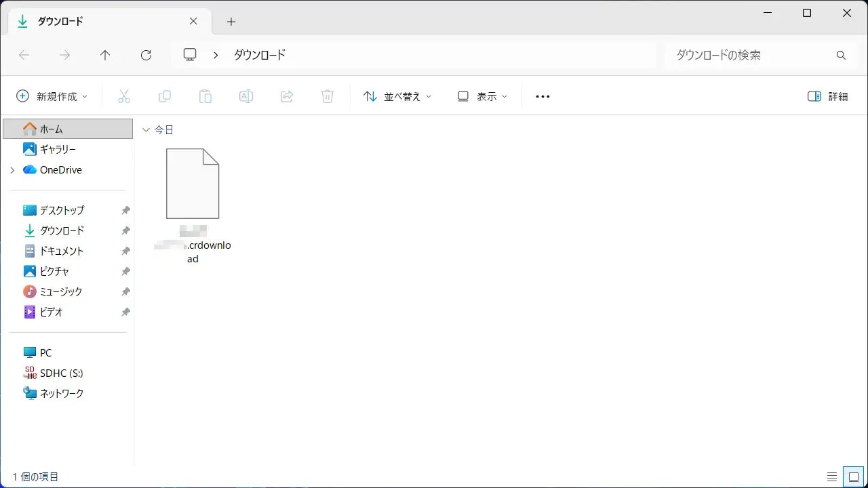Screen dimensions: 868x488
Task: Open the 表示 view options dropdown
Action: 482,96
